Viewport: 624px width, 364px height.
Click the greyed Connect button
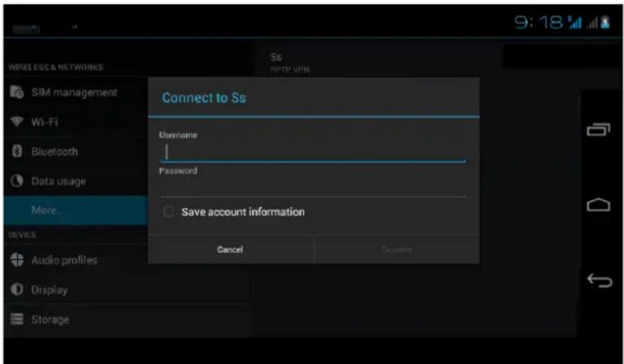click(x=396, y=249)
